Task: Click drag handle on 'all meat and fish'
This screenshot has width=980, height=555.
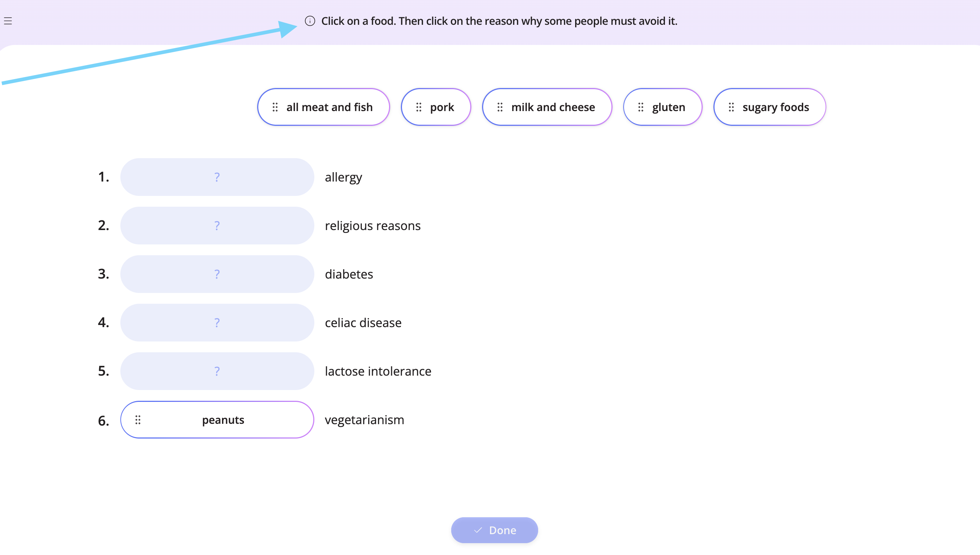Action: coord(275,107)
